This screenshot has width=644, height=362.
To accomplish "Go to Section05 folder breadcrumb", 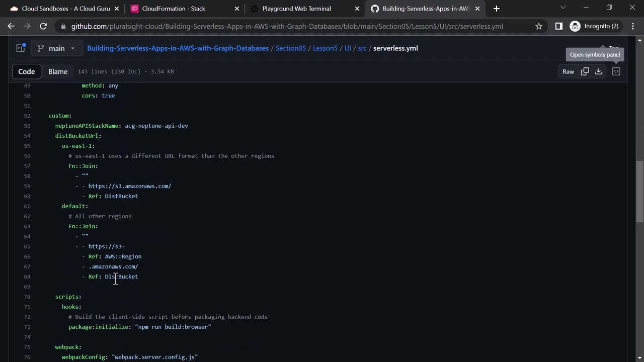I will click(x=291, y=48).
